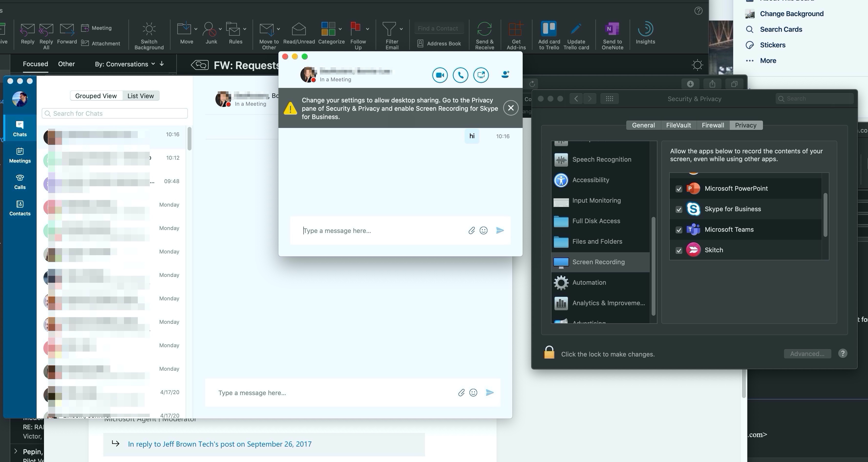
Task: Open Move to Other dropdown arrow
Action: [x=278, y=29]
